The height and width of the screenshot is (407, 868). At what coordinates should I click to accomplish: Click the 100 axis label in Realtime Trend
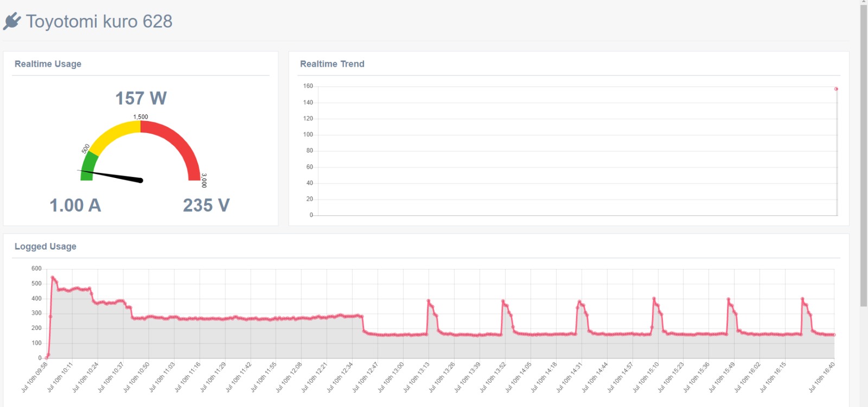coord(308,135)
